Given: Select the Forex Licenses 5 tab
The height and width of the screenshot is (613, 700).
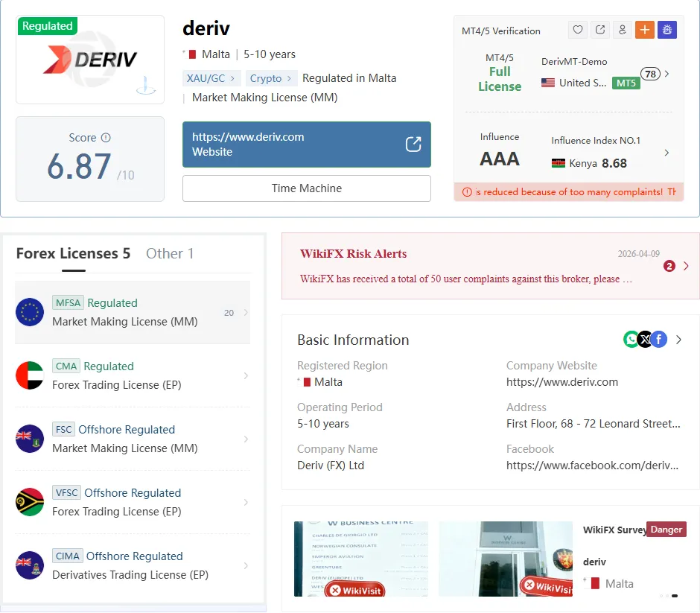Looking at the screenshot, I should coord(73,253).
